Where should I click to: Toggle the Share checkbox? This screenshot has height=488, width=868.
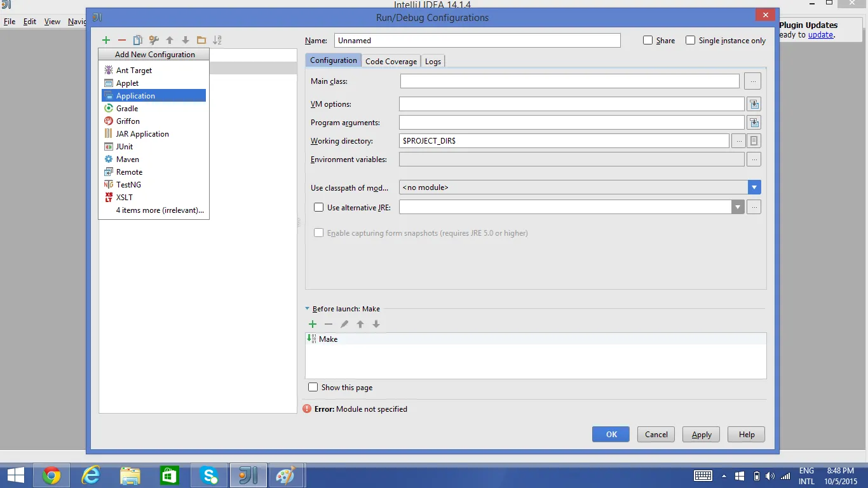(x=648, y=40)
